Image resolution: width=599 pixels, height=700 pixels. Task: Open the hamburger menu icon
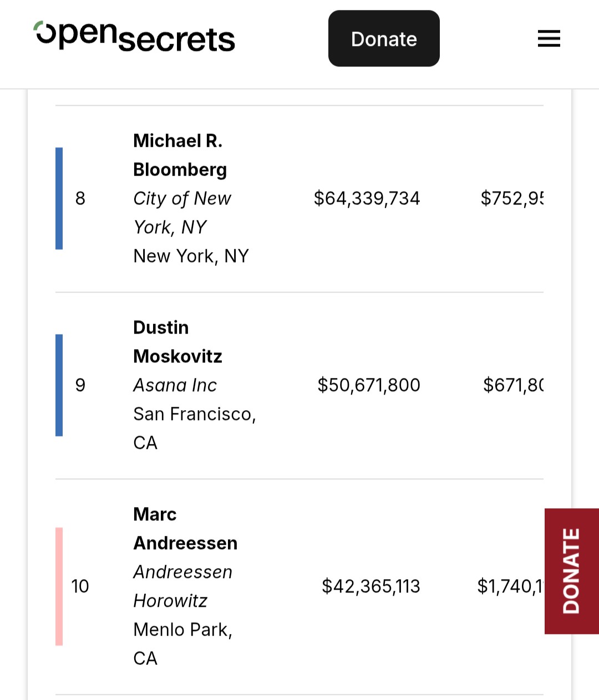pyautogui.click(x=549, y=39)
